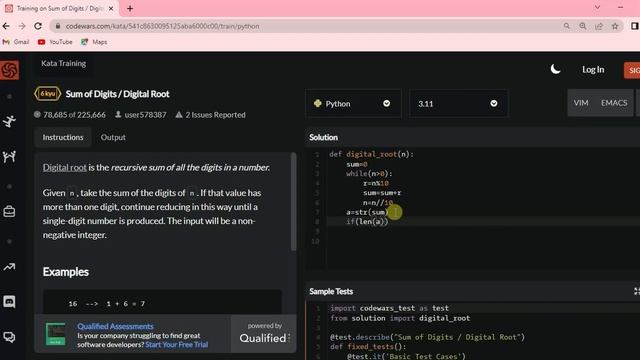Toggle dark mode moon icon
This screenshot has width=640, height=360.
(x=555, y=69)
